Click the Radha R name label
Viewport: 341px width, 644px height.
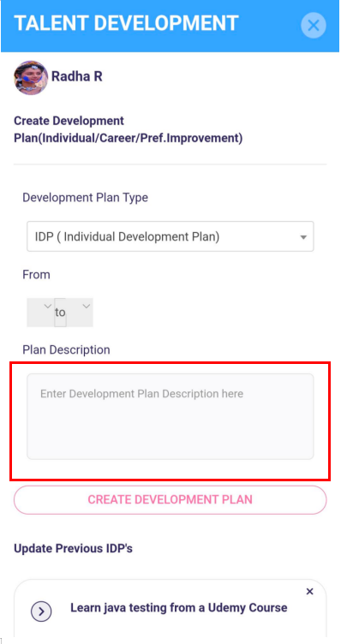coord(77,76)
